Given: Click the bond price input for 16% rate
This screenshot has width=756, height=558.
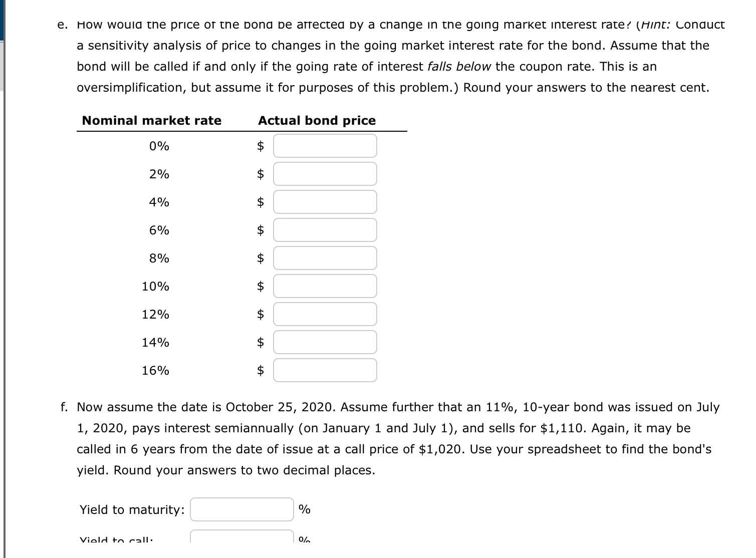Looking at the screenshot, I should pyautogui.click(x=325, y=370).
